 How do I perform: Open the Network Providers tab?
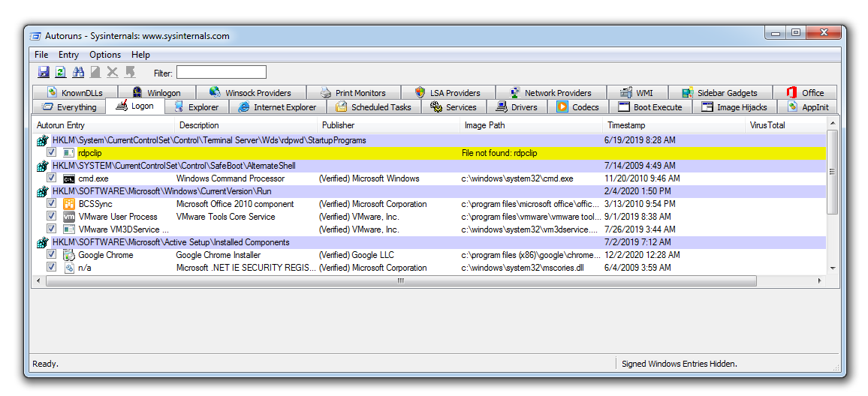(551, 93)
